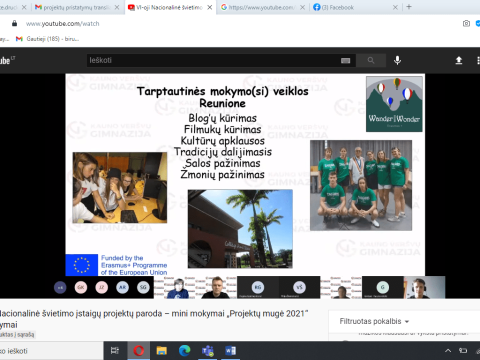Click the YouTube upload video icon
The height and width of the screenshot is (360, 480).
tap(459, 60)
